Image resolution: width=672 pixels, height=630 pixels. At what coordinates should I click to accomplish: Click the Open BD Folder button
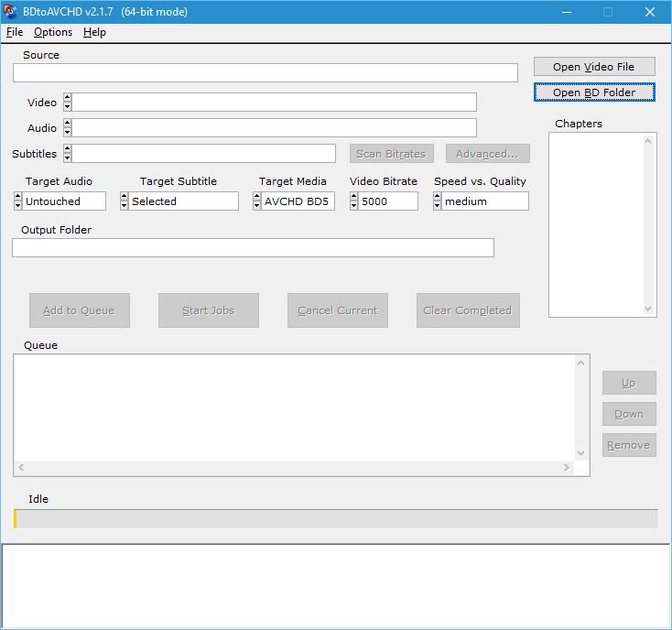(x=594, y=92)
